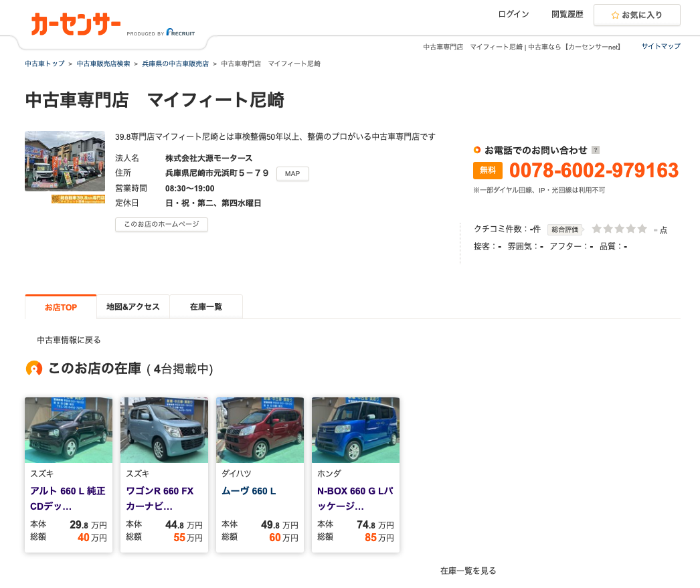Click the Wagon R total price 55万円
This screenshot has height=588, width=700.
point(188,538)
